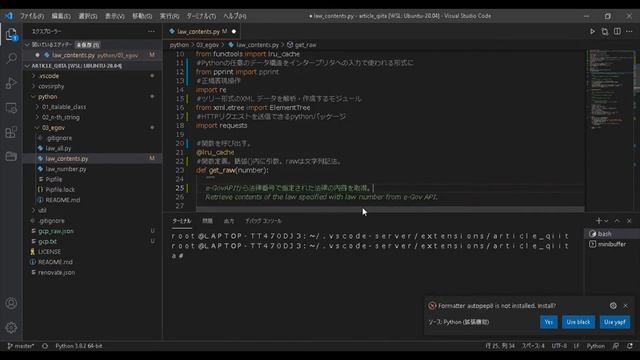Viewport: 640px width, 360px height.
Task: Click the synchronize changes icon in status bar
Action: point(45,346)
